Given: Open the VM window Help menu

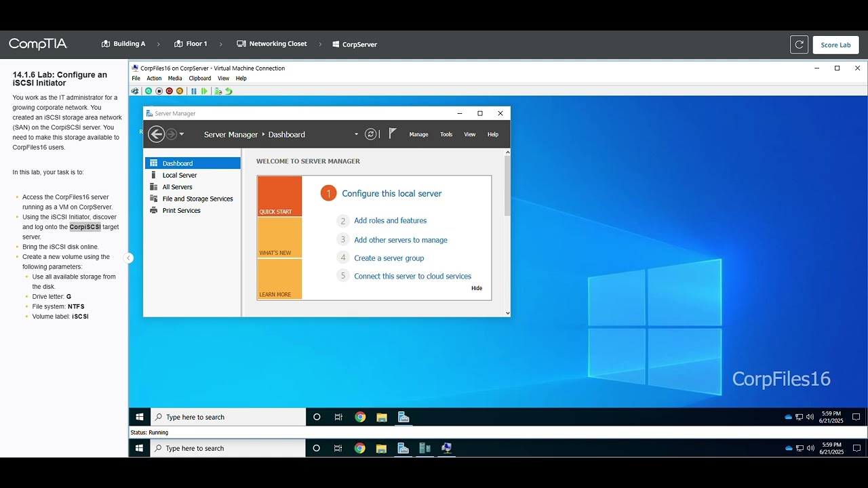Looking at the screenshot, I should [x=241, y=79].
